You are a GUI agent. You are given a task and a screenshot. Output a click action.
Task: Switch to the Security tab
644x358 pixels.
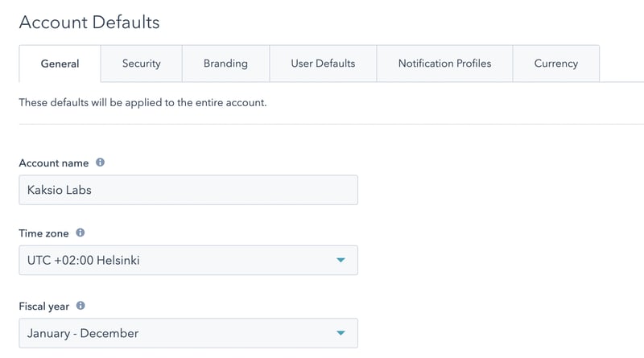tap(142, 64)
